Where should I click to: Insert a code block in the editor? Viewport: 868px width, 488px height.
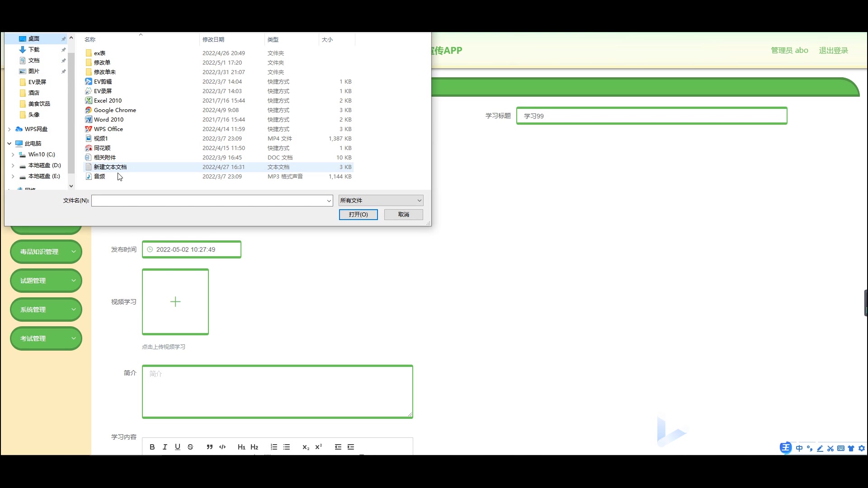[222, 447]
